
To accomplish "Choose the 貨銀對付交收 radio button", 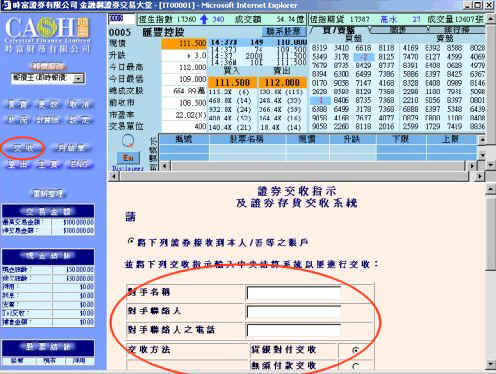I will point(356,350).
